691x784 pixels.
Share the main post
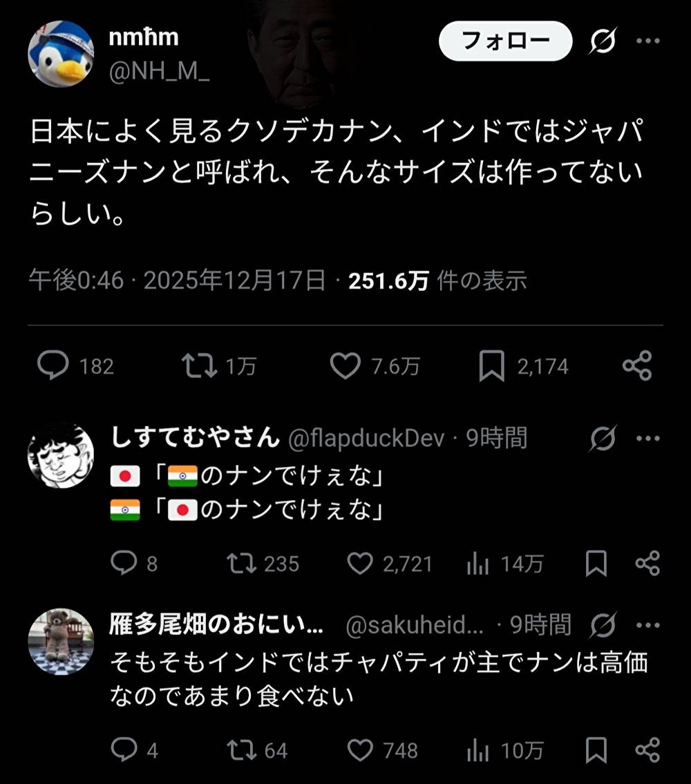tap(636, 365)
